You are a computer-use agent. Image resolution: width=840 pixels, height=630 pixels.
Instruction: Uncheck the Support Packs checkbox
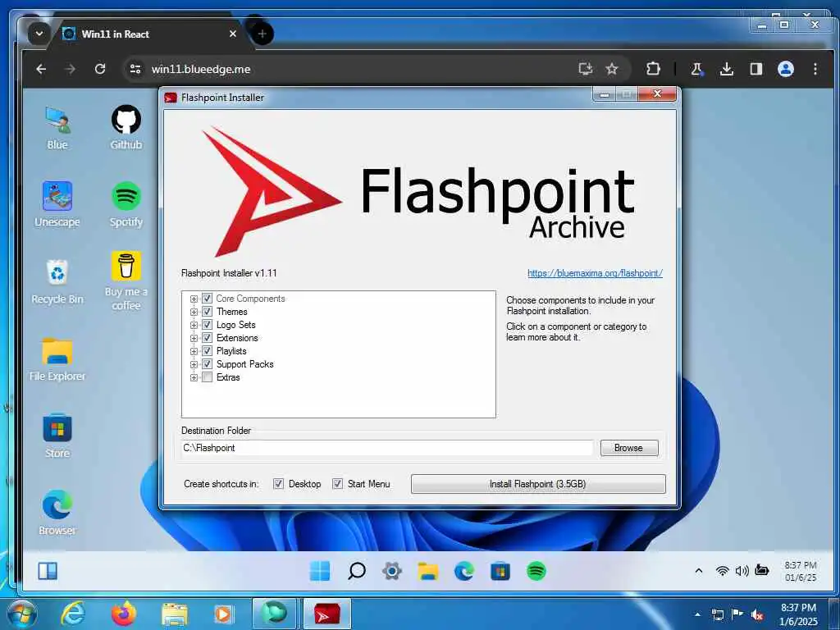coord(208,364)
